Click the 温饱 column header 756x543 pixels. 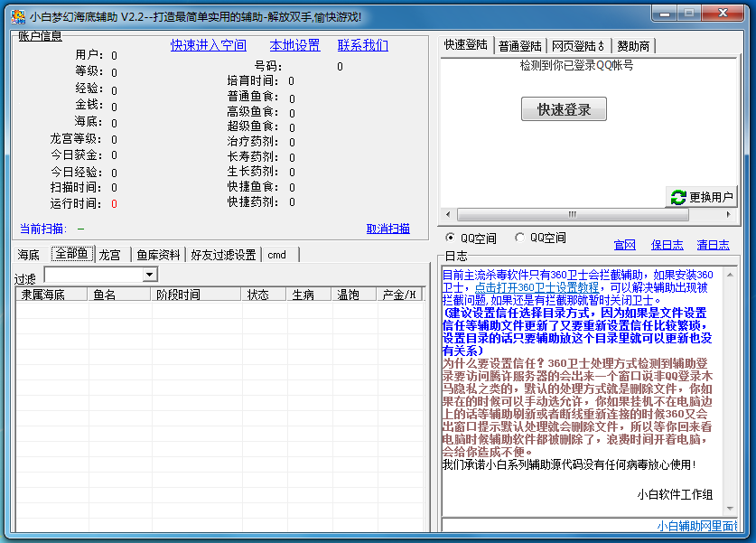coord(353,295)
